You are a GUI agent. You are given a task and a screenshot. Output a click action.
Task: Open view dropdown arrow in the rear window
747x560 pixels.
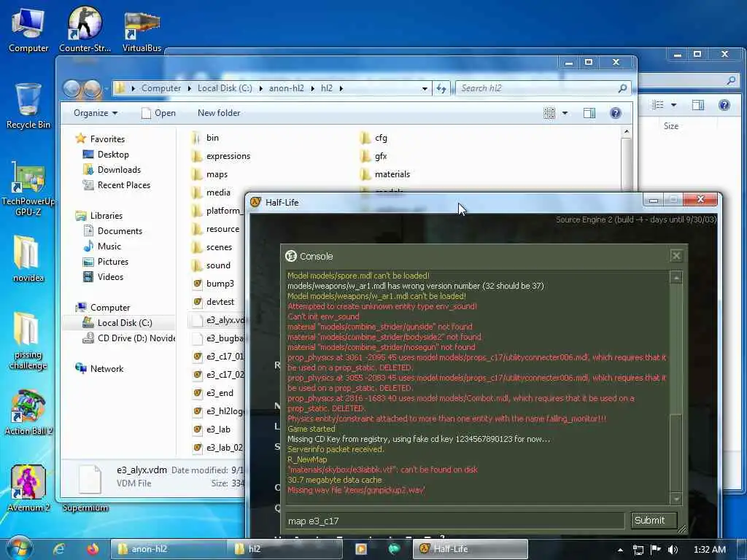tap(673, 105)
